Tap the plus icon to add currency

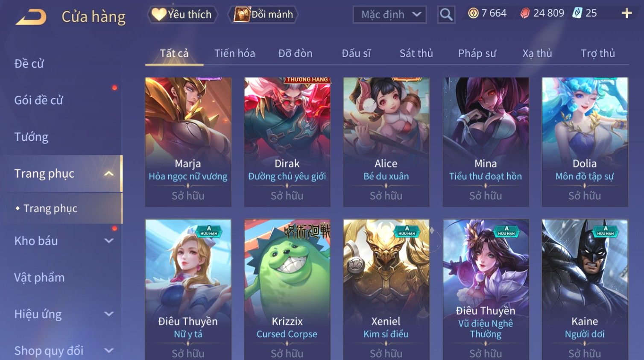click(626, 14)
